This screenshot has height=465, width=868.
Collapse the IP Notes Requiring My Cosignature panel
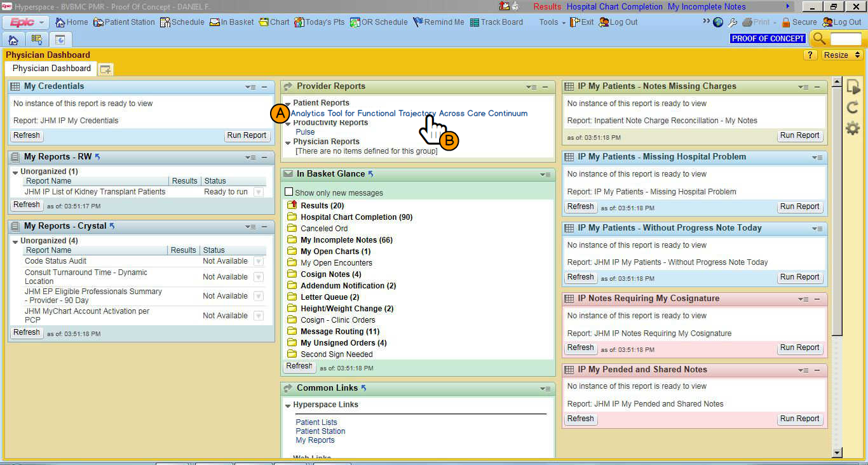tap(817, 299)
